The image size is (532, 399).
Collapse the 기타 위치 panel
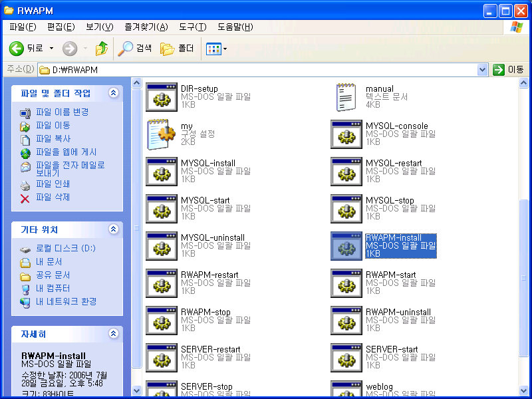point(113,229)
